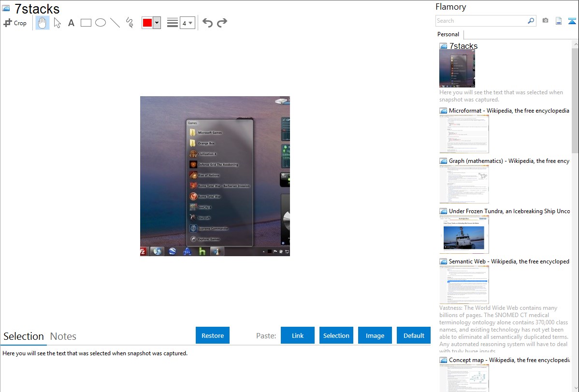Click the main 7stacks screenshot preview
579x392 pixels.
[x=215, y=176]
